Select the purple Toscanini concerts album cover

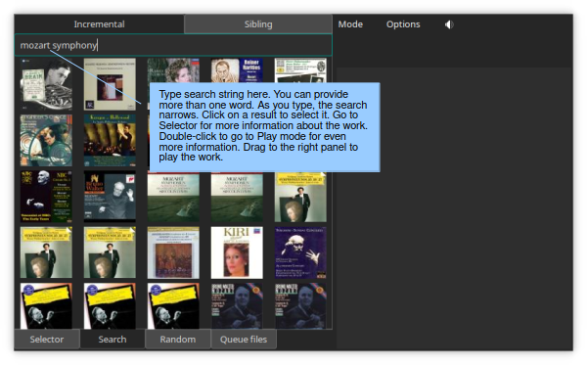[300, 252]
